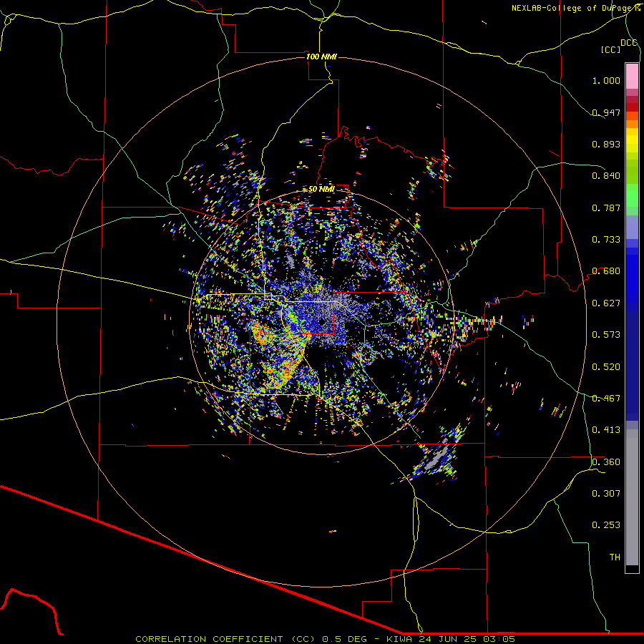This screenshot has height=644, width=644.
Task: Click the [CC] legend heading
Action: coord(610,49)
